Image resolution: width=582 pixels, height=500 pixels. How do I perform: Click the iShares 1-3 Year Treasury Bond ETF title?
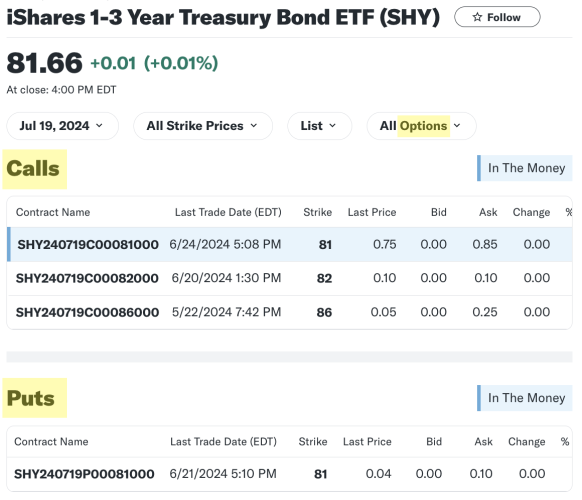[223, 17]
